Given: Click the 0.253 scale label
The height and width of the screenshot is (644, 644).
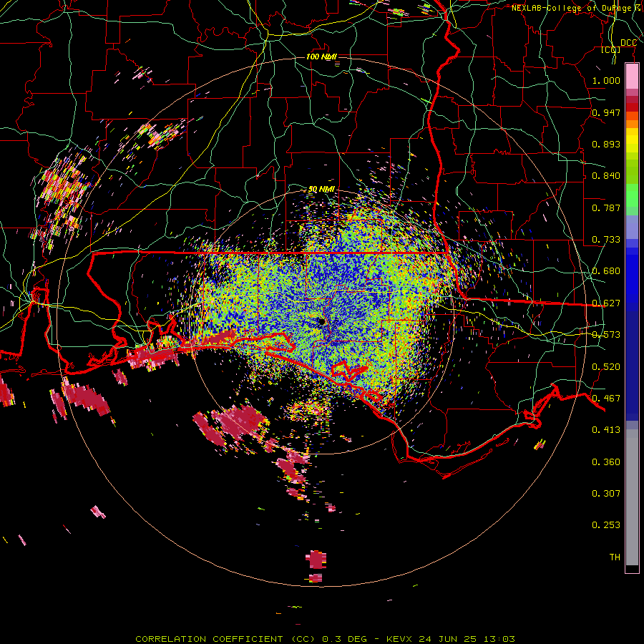Looking at the screenshot, I should coord(606,525).
